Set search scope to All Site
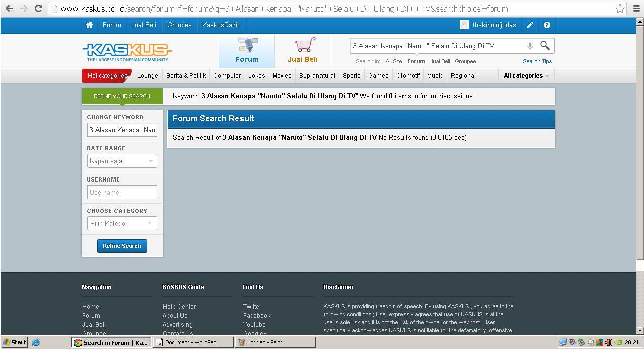The width and height of the screenshot is (644, 362). (394, 61)
